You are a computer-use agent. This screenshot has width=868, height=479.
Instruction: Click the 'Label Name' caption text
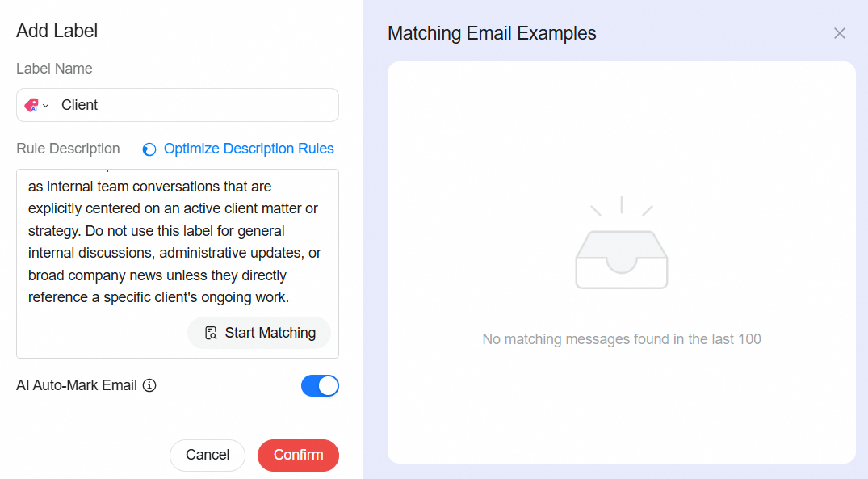click(x=54, y=69)
